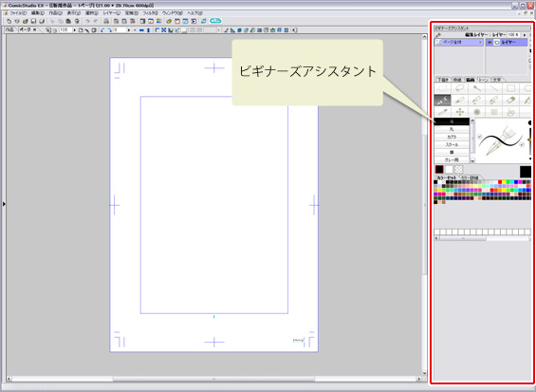Click the blue cross snap icon in toolbar

coord(164,30)
